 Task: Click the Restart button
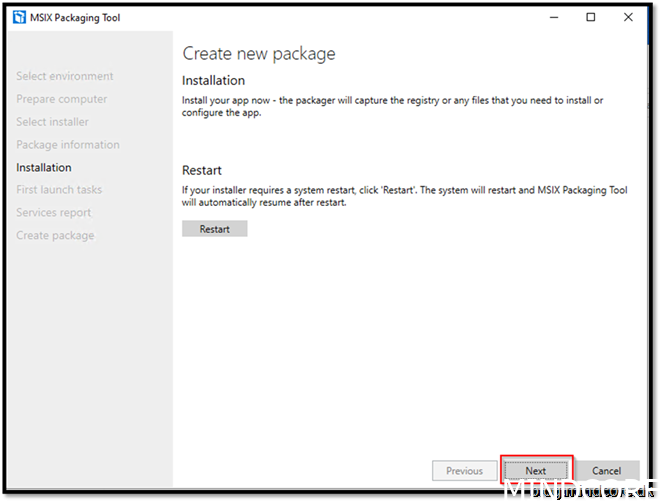[x=215, y=229]
